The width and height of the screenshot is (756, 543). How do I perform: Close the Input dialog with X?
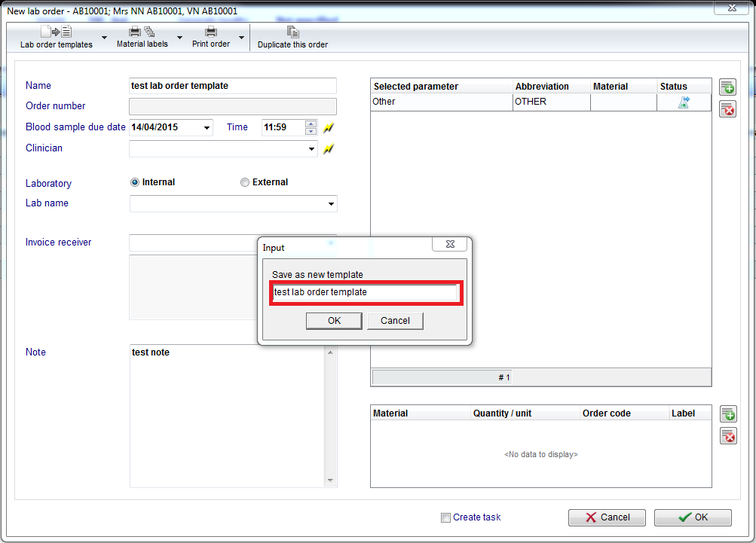pyautogui.click(x=450, y=244)
